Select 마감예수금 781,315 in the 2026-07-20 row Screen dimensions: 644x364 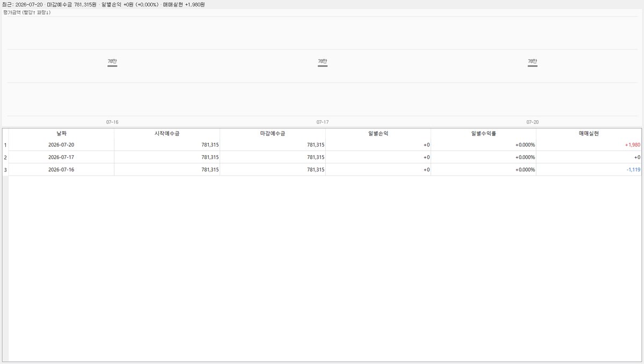click(273, 145)
